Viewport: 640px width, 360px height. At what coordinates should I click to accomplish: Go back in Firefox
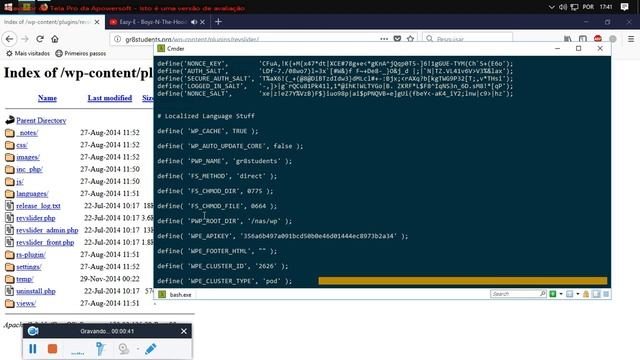pyautogui.click(x=9, y=39)
